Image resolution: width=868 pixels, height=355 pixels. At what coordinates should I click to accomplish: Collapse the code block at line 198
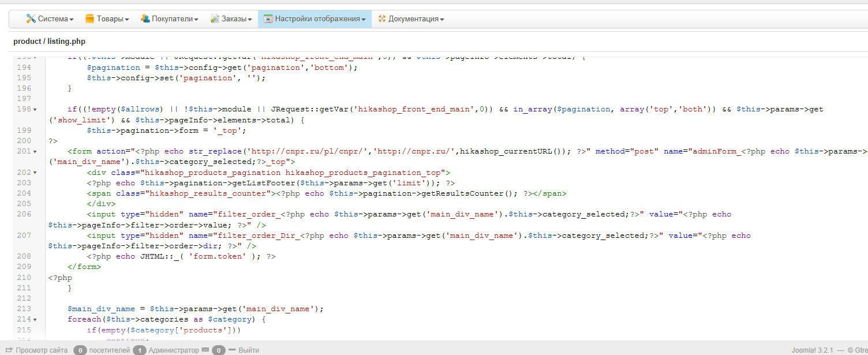35,110
